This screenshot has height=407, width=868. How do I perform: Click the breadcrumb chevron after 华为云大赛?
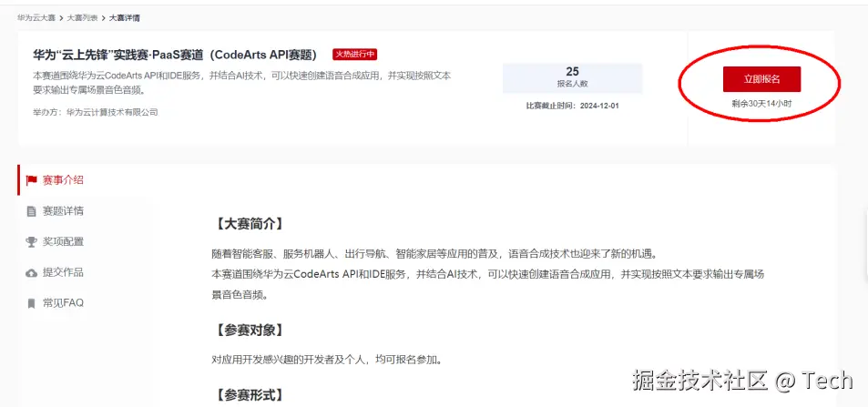(61, 18)
